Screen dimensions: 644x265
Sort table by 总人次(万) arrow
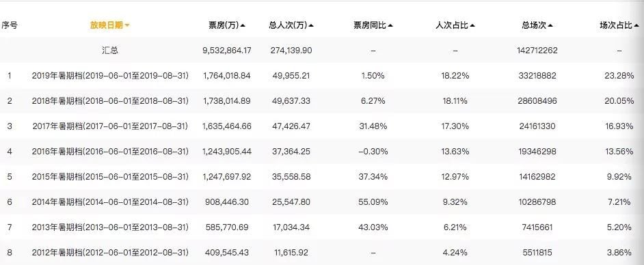point(311,25)
